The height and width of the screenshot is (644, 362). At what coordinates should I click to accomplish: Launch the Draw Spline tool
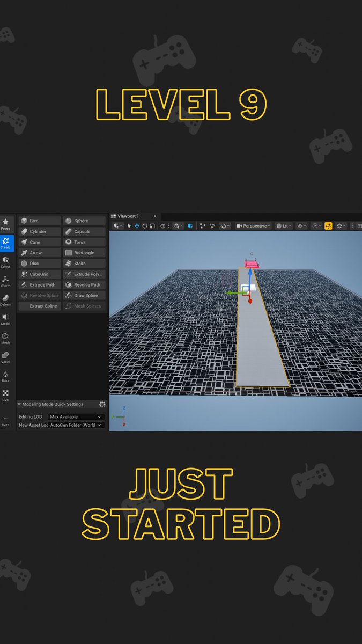[84, 295]
